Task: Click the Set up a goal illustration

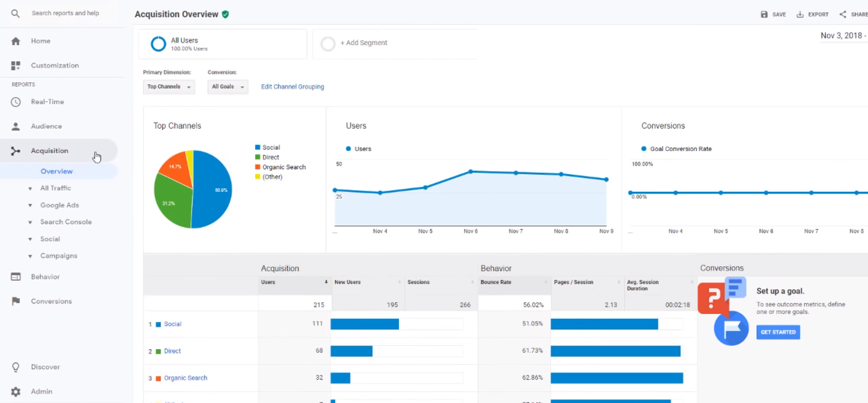Action: [724, 311]
